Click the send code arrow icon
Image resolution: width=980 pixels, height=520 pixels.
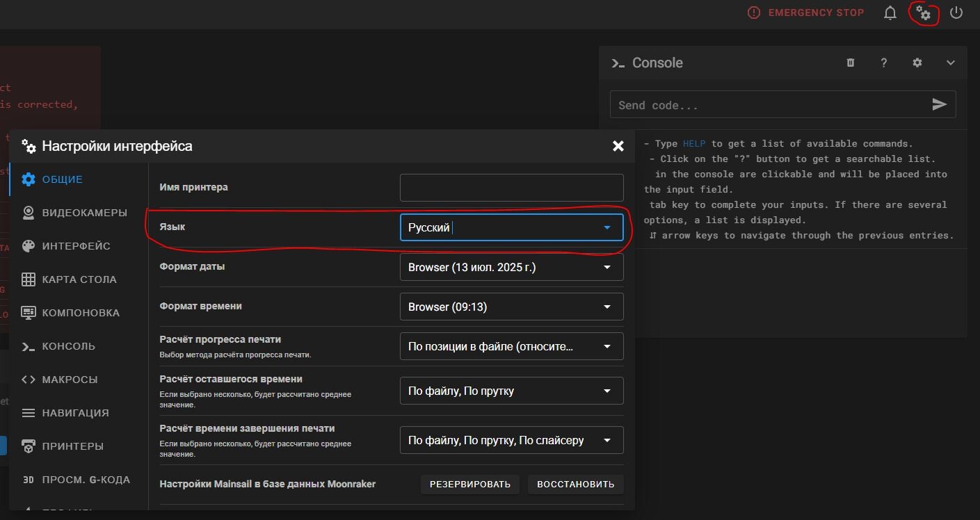(x=939, y=104)
